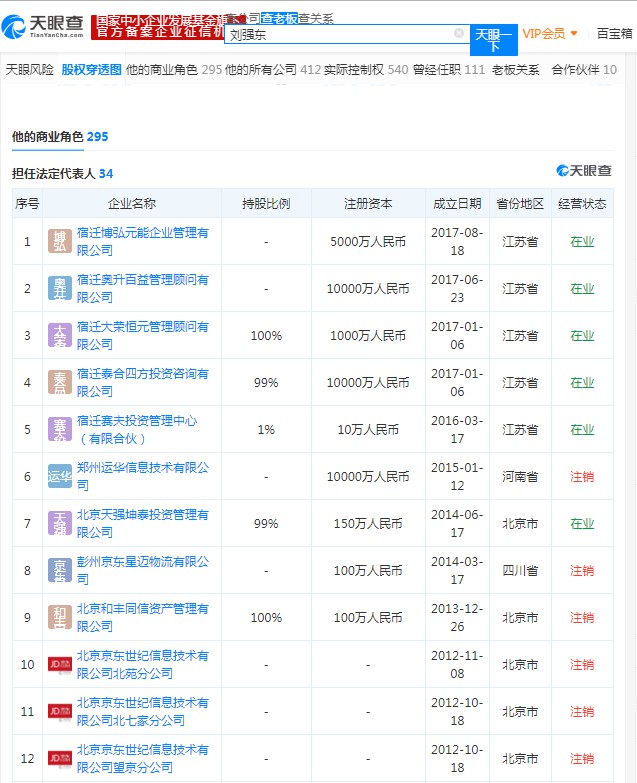Open 宿迁奥升百益管理顾问有限公司 link
Screen dimensions: 637x783
click(x=143, y=288)
